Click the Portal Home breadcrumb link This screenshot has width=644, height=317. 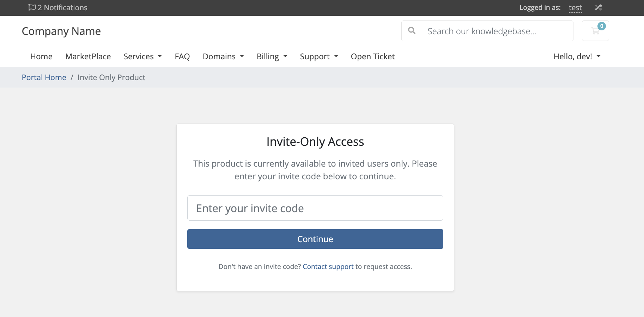point(44,77)
